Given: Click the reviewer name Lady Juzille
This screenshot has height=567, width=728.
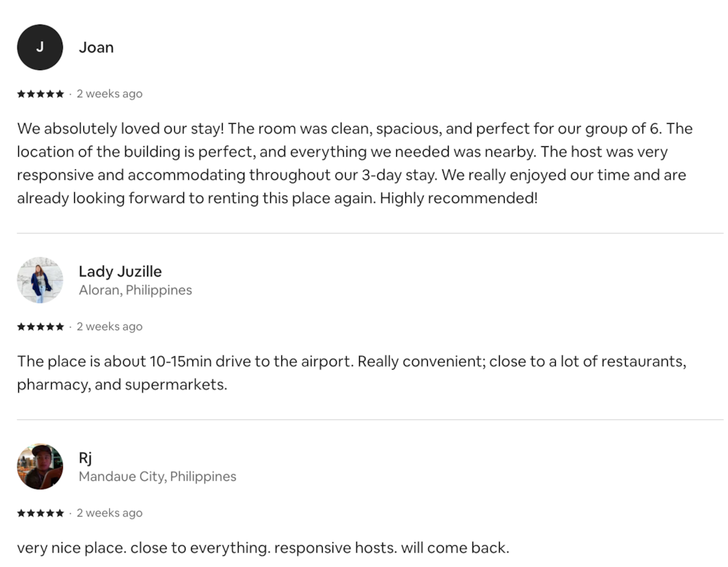Looking at the screenshot, I should (120, 271).
